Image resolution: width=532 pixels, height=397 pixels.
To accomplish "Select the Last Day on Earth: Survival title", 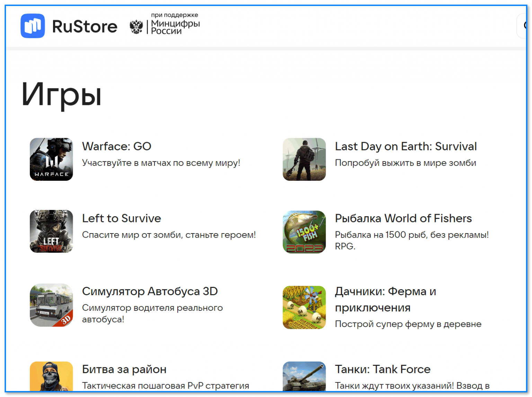I will pos(406,147).
